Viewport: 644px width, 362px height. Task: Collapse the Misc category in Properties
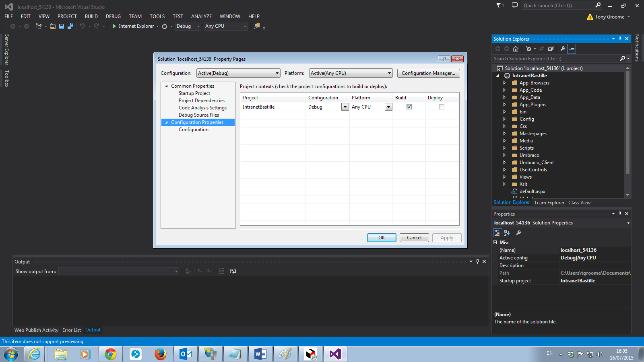(x=495, y=243)
